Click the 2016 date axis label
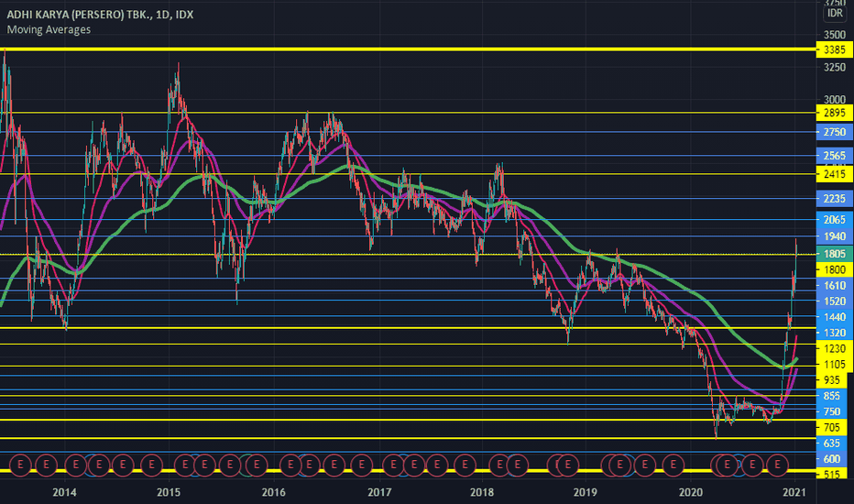The height and width of the screenshot is (504, 854). (x=273, y=493)
